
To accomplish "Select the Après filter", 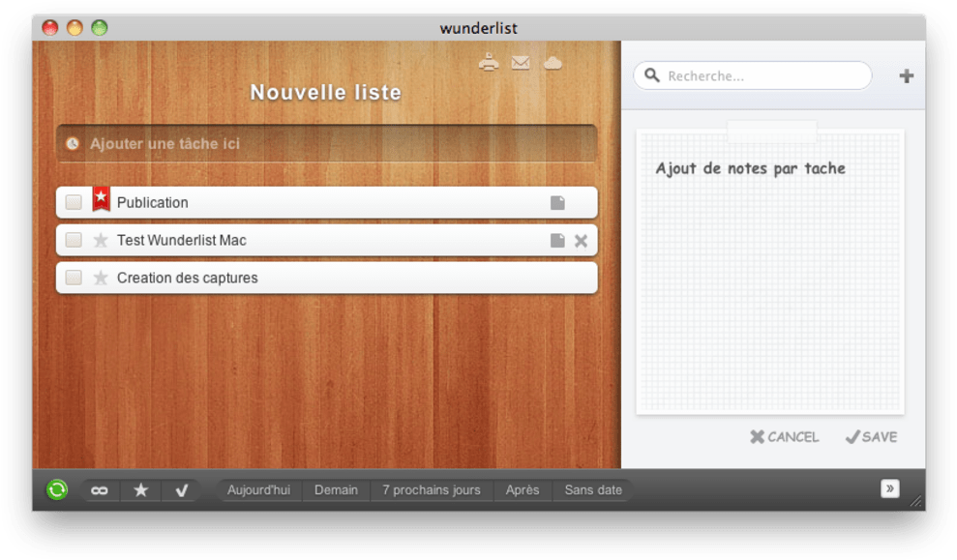I will coord(523,490).
